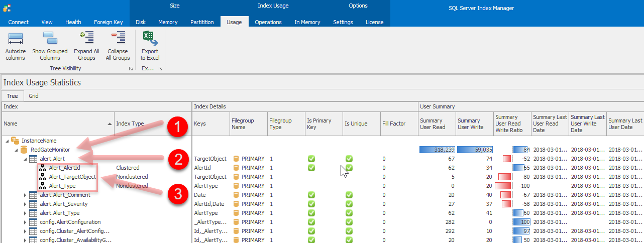Click the Alert_TargetObject index icon
This screenshot has height=243, width=644.
pos(42,177)
